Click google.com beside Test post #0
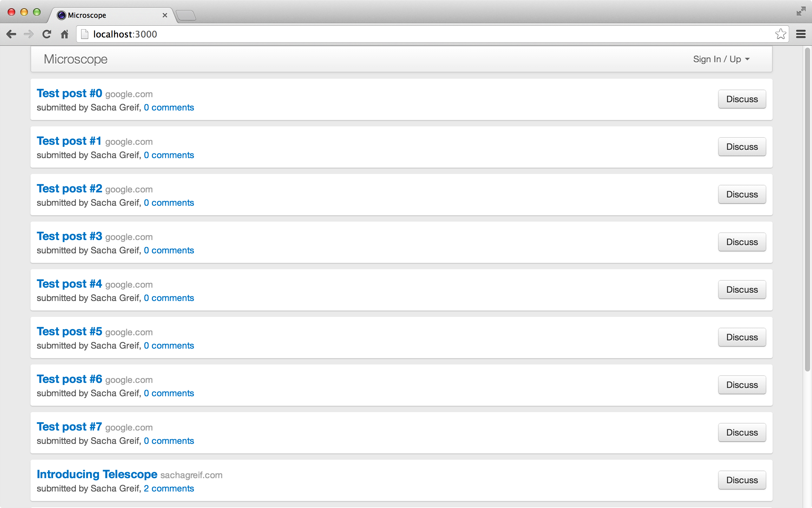Screen dimensions: 812x508 coord(129,94)
